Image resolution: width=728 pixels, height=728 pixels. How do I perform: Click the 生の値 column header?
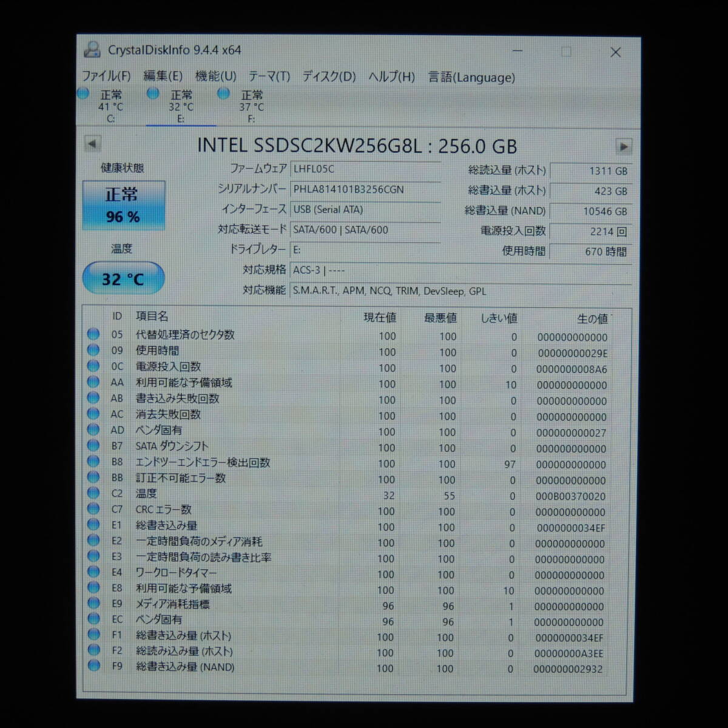[592, 318]
